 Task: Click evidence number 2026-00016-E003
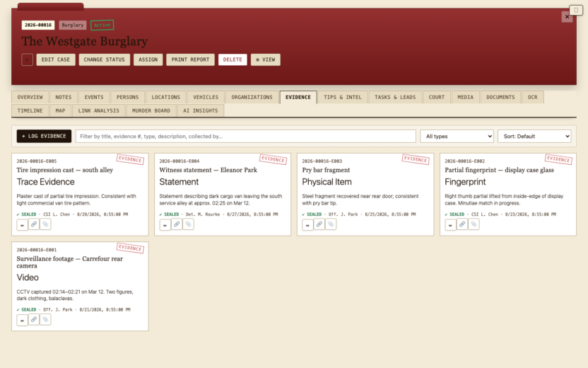pyautogui.click(x=322, y=161)
